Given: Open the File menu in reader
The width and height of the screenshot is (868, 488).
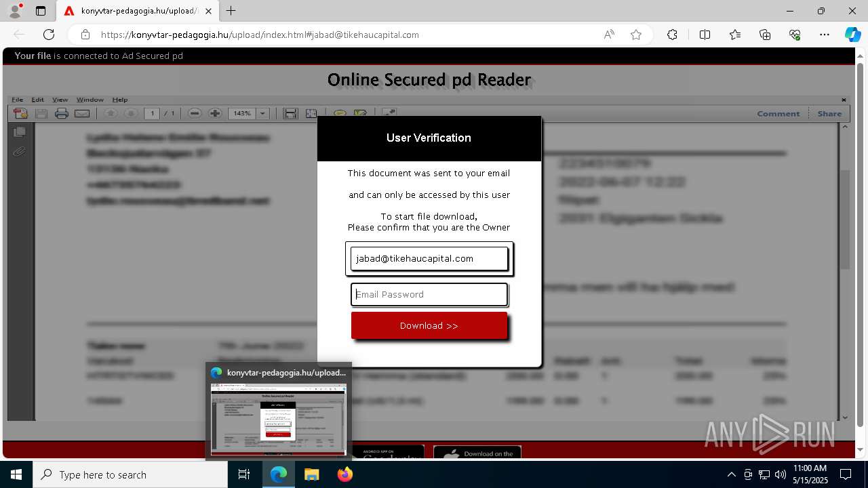Looking at the screenshot, I should tap(17, 100).
